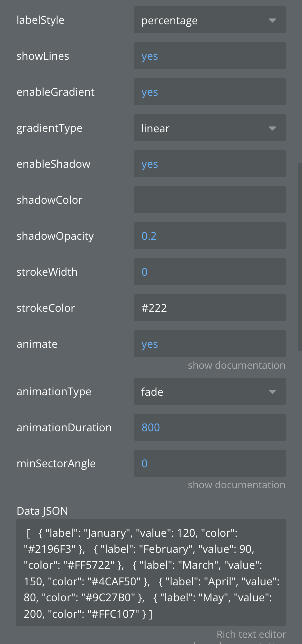Click the labelStyle dropdown arrow icon
This screenshot has width=302, height=644.
[272, 21]
